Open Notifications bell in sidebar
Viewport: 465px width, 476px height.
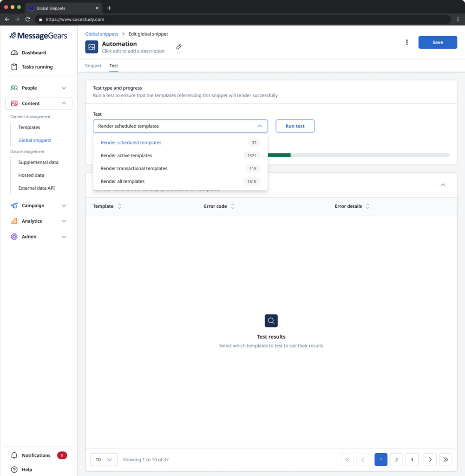click(14, 456)
